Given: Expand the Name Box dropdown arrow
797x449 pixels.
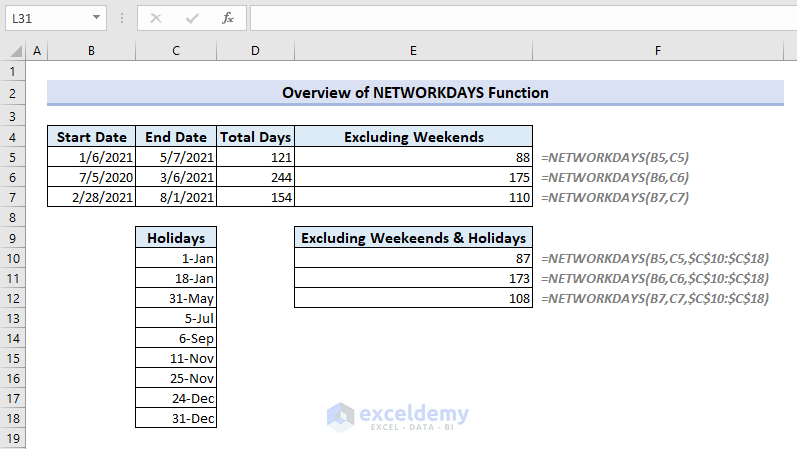Looking at the screenshot, I should (x=95, y=18).
